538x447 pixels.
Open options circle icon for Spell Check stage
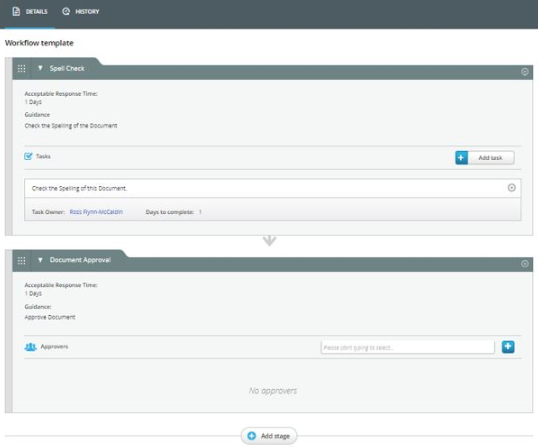pyautogui.click(x=525, y=72)
